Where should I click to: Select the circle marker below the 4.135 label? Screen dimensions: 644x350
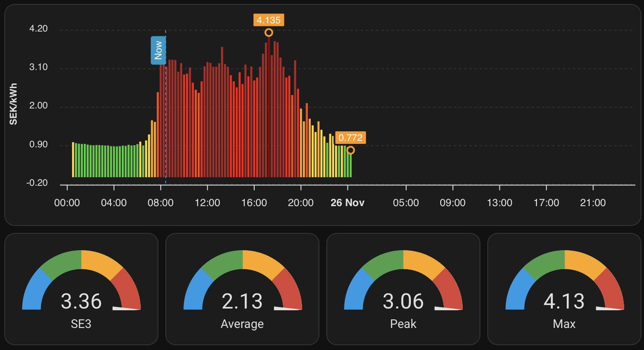(268, 32)
